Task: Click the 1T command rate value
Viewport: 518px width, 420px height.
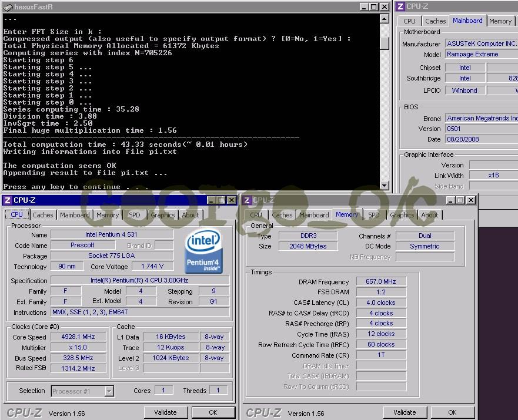Action: [381, 355]
